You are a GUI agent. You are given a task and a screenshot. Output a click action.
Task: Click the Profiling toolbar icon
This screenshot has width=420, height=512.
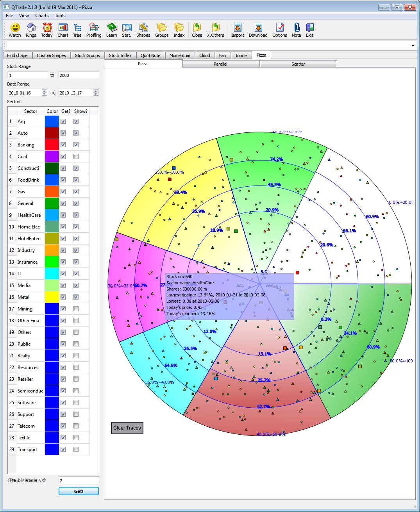(94, 30)
